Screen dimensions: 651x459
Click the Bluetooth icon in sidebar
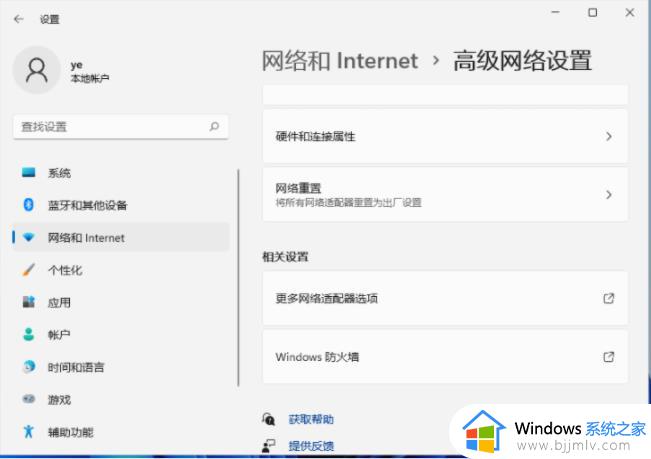click(x=29, y=205)
